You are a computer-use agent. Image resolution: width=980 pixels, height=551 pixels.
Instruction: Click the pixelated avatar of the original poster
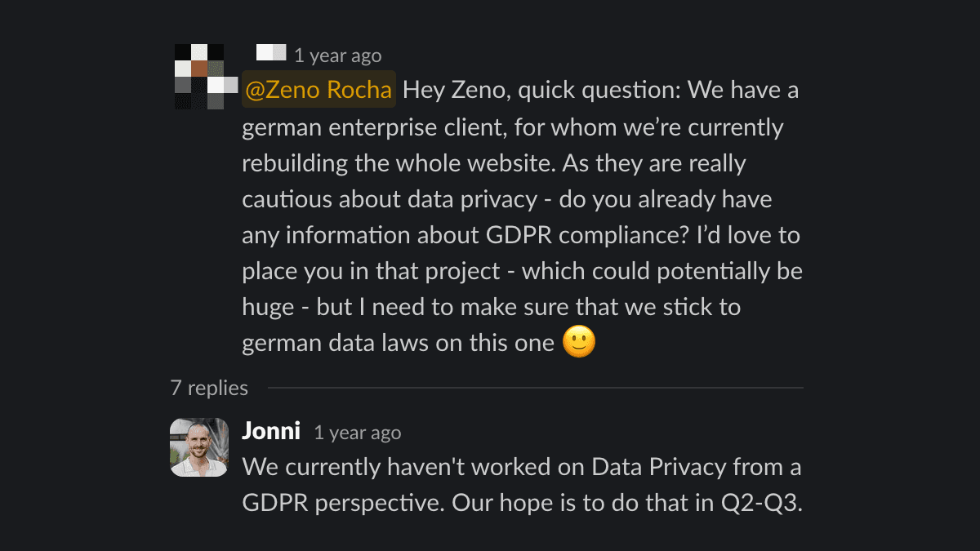199,75
